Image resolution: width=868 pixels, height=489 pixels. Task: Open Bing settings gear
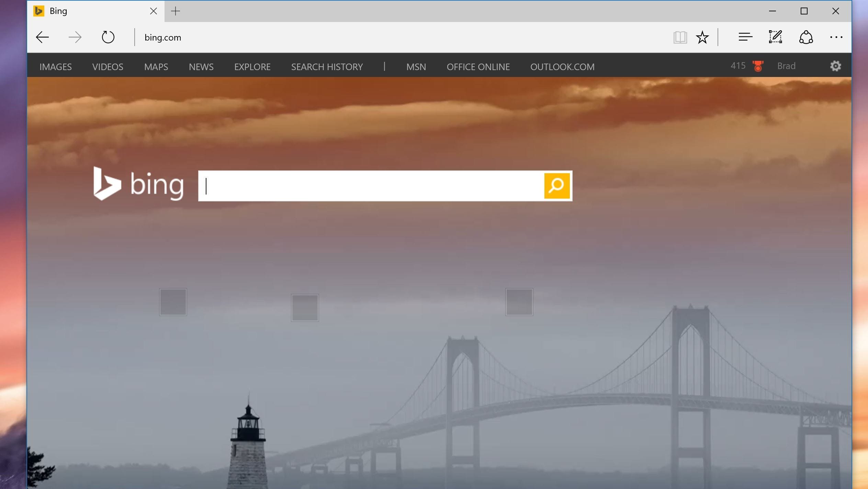pos(835,66)
